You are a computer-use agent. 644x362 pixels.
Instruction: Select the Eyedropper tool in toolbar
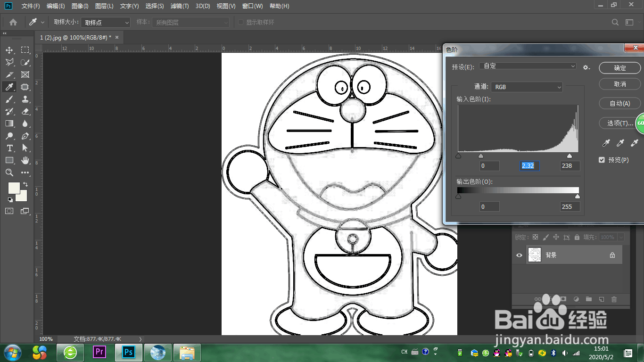click(x=9, y=87)
